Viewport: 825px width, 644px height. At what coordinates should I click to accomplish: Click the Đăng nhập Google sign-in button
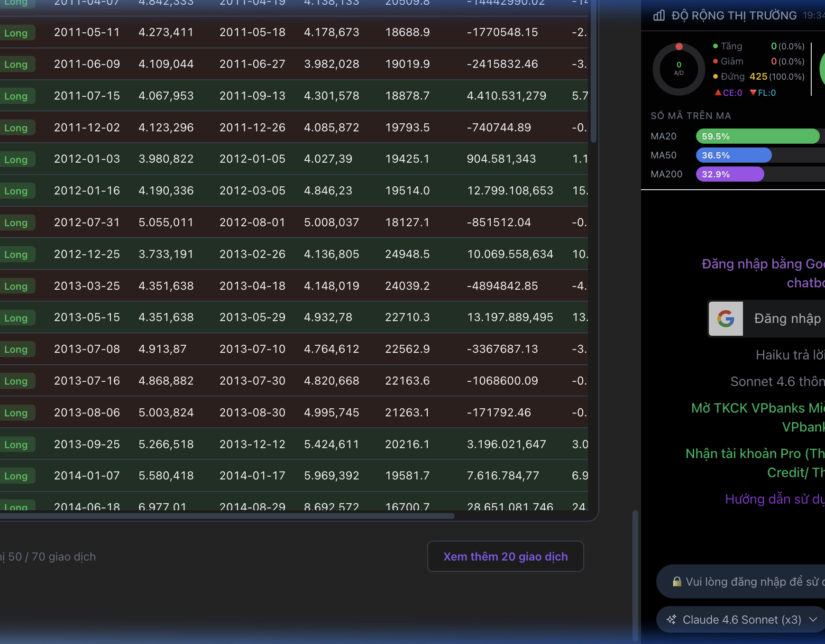(766, 319)
